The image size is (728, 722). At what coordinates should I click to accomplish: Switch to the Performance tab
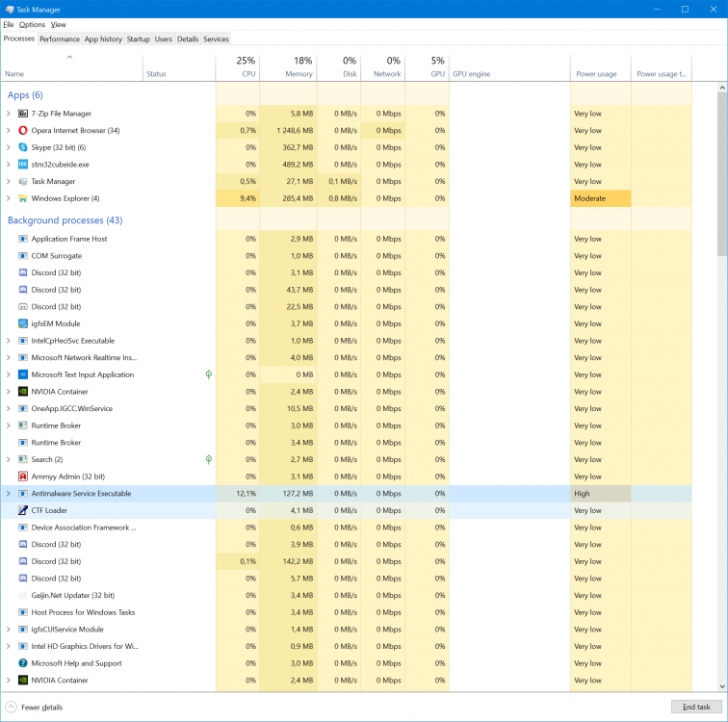point(60,39)
